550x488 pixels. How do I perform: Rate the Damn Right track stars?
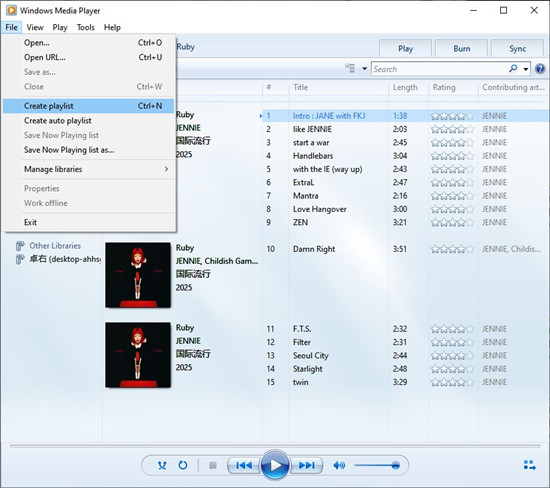[452, 249]
